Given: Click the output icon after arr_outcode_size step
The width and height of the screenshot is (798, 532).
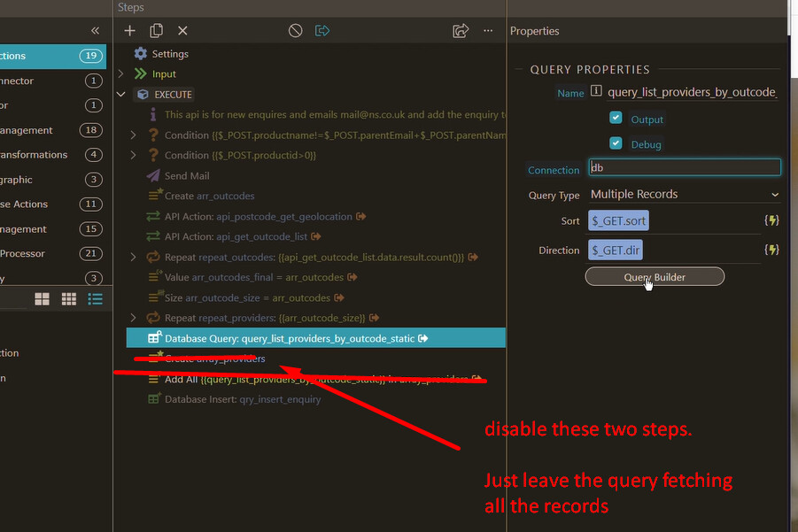Looking at the screenshot, I should pyautogui.click(x=339, y=297).
